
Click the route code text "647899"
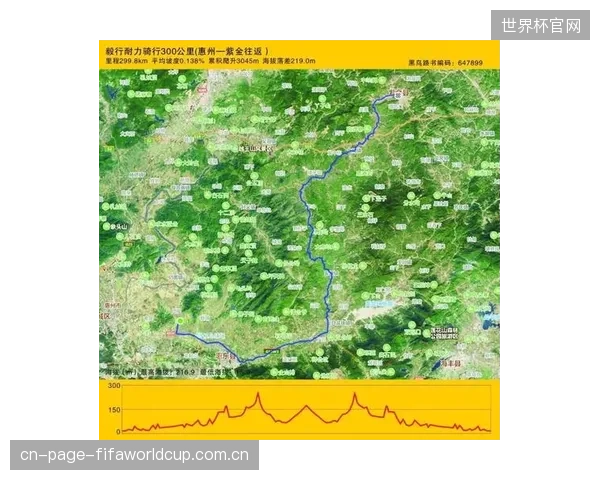point(470,63)
